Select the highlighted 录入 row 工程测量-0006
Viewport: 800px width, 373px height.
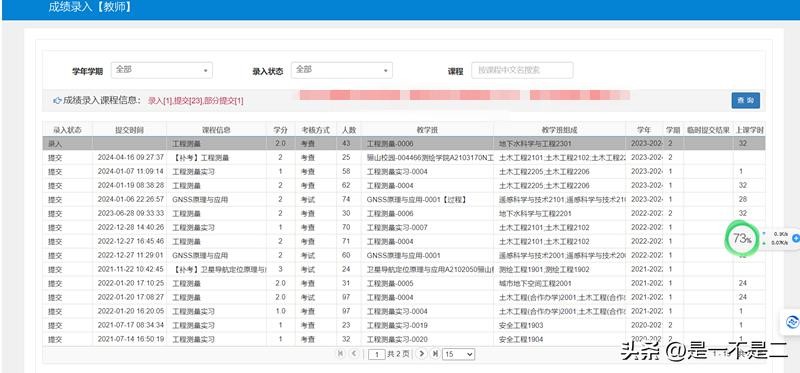point(404,143)
